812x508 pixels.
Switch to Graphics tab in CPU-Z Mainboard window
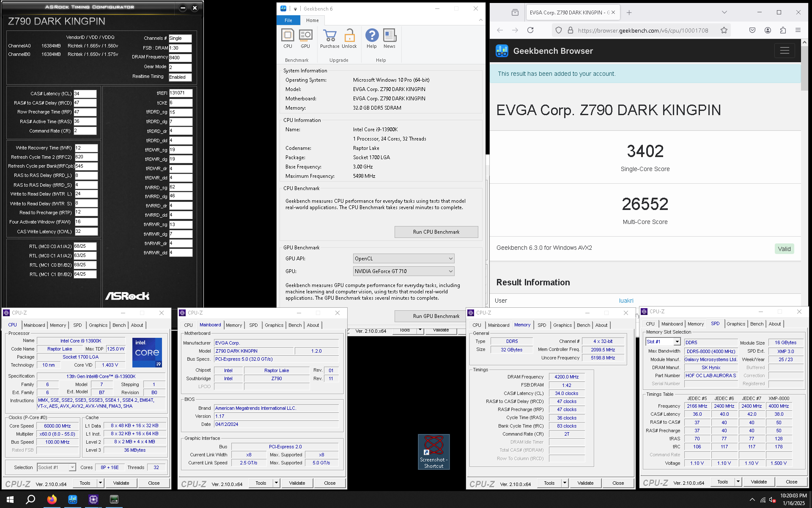[274, 325]
